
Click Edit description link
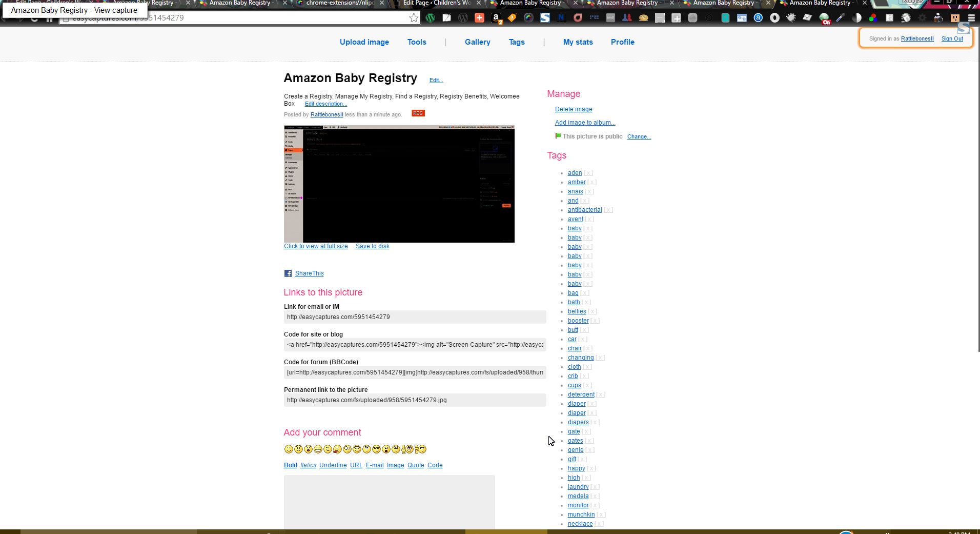click(326, 104)
